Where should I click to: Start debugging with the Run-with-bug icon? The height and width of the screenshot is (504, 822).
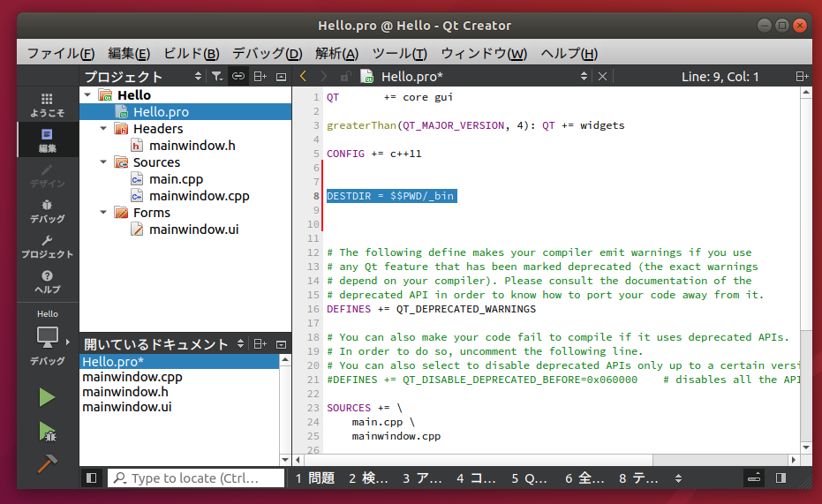pos(47,432)
